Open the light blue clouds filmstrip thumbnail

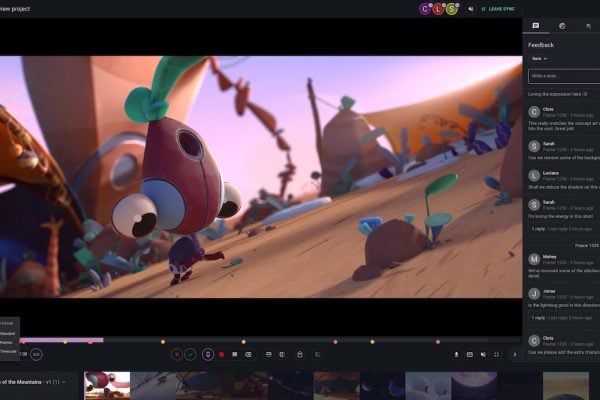428,386
